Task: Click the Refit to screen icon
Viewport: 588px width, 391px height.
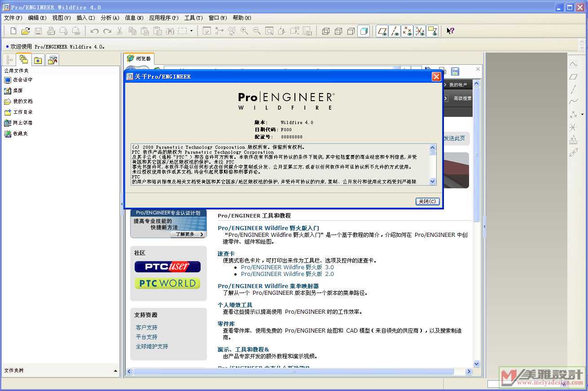Action: (269, 31)
